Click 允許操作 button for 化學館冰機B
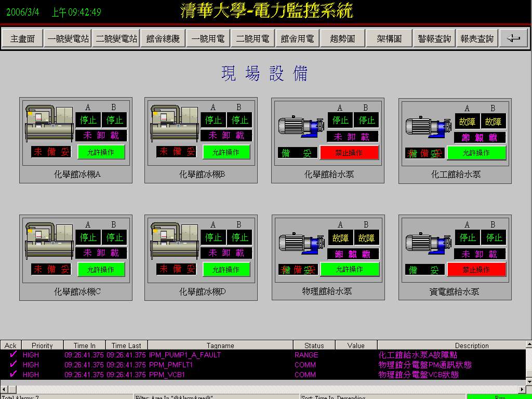The width and height of the screenshot is (532, 399). [x=227, y=152]
